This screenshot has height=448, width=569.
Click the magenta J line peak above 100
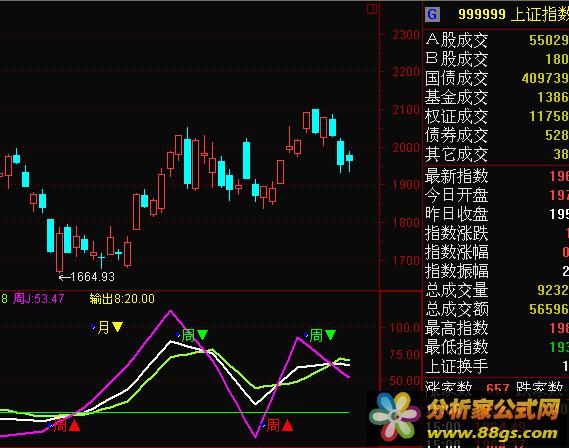[x=170, y=311]
